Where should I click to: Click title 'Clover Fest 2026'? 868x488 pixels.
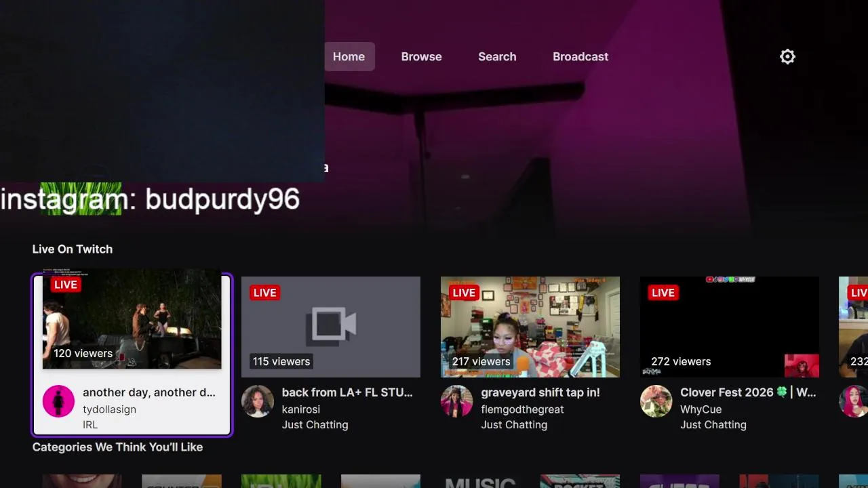(x=727, y=392)
